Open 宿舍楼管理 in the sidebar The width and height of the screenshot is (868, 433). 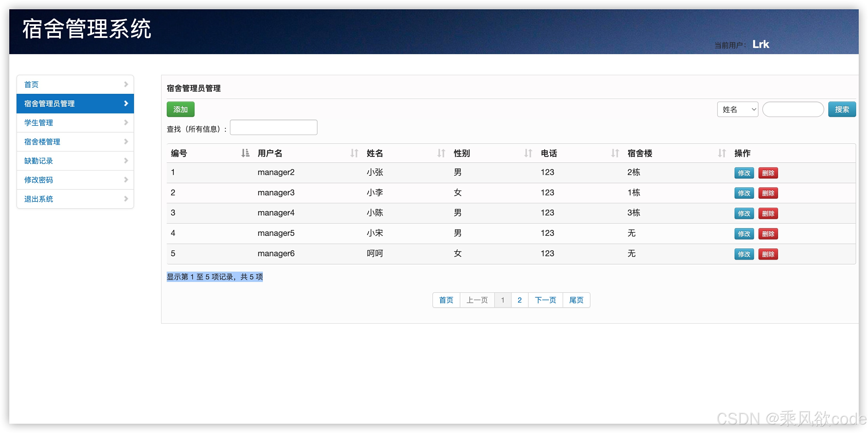coord(42,142)
